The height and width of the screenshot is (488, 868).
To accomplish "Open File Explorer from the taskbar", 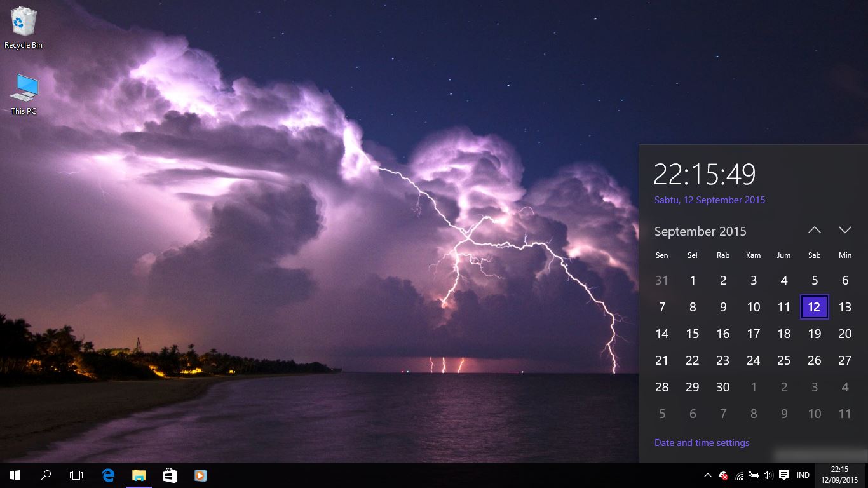I will click(139, 475).
